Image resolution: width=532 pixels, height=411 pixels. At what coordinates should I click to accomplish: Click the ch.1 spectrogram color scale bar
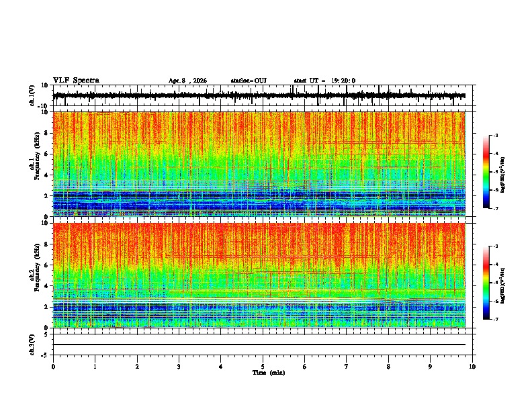point(486,172)
